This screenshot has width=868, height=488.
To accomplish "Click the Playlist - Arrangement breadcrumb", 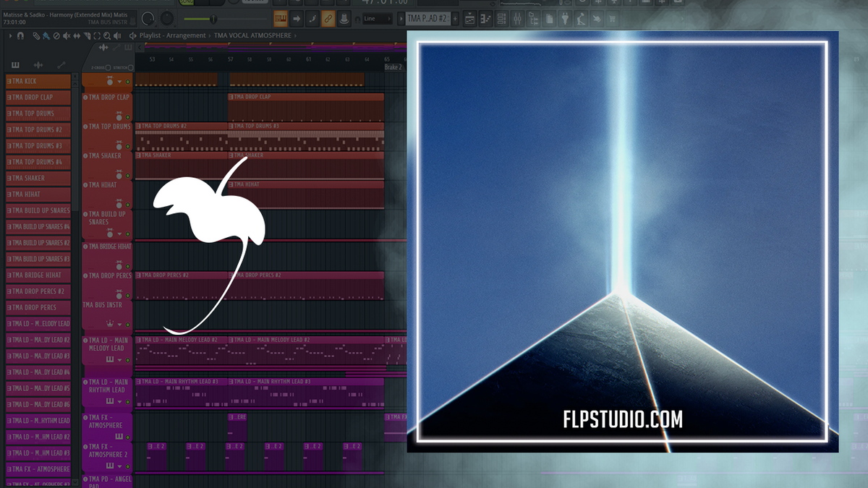I will pyautogui.click(x=173, y=34).
